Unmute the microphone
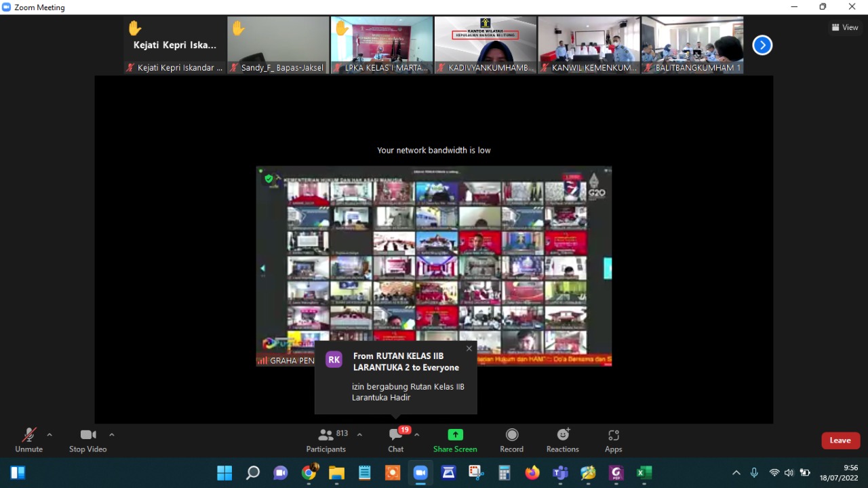 coord(28,440)
